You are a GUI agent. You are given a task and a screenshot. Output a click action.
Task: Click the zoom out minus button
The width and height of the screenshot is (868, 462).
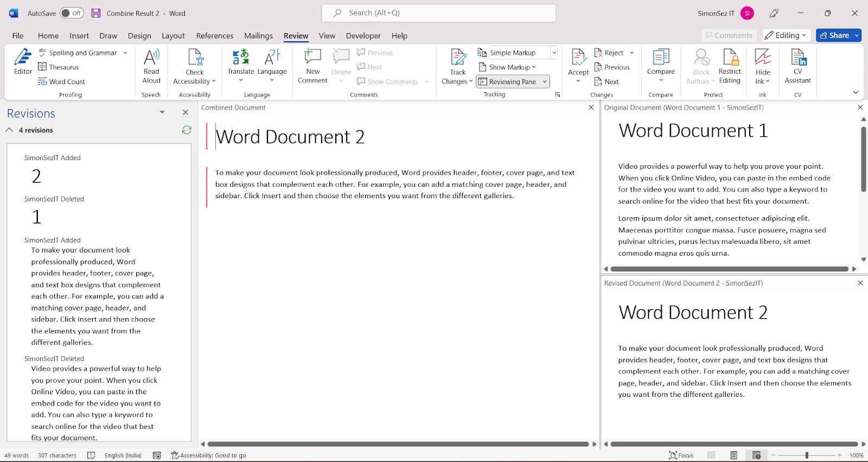(773, 455)
